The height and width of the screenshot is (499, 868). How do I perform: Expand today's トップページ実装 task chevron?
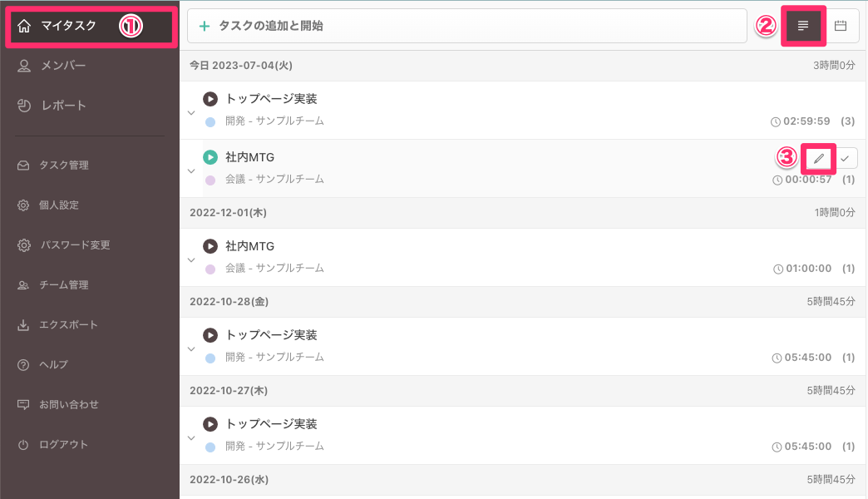point(191,111)
